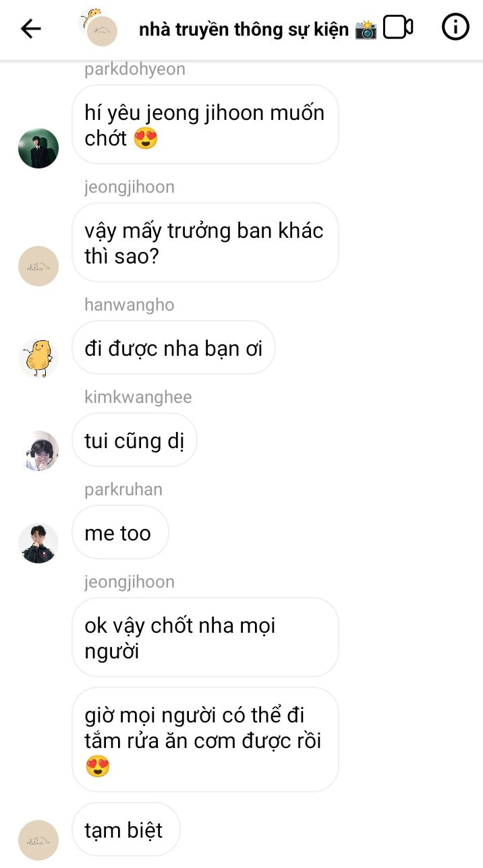Tap username label 'parkruhan'
This screenshot has height=868, width=483.
click(x=123, y=489)
